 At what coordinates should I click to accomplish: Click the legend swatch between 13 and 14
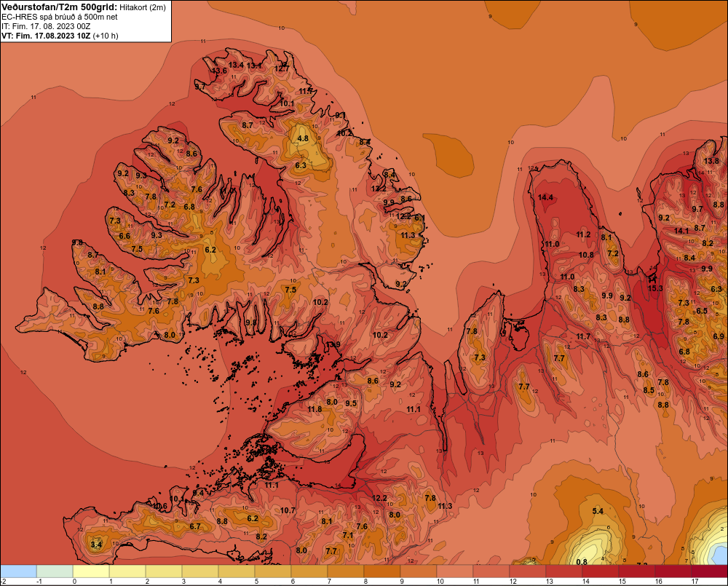pos(564,571)
